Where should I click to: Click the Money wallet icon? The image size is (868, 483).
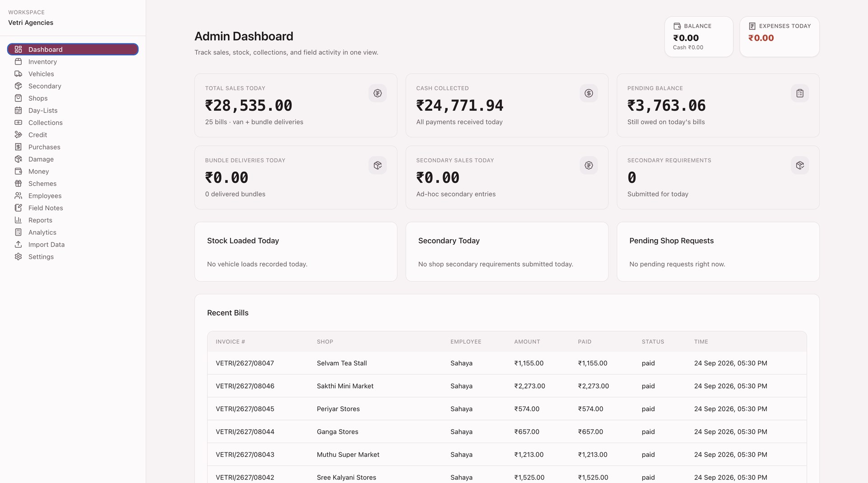coord(18,171)
